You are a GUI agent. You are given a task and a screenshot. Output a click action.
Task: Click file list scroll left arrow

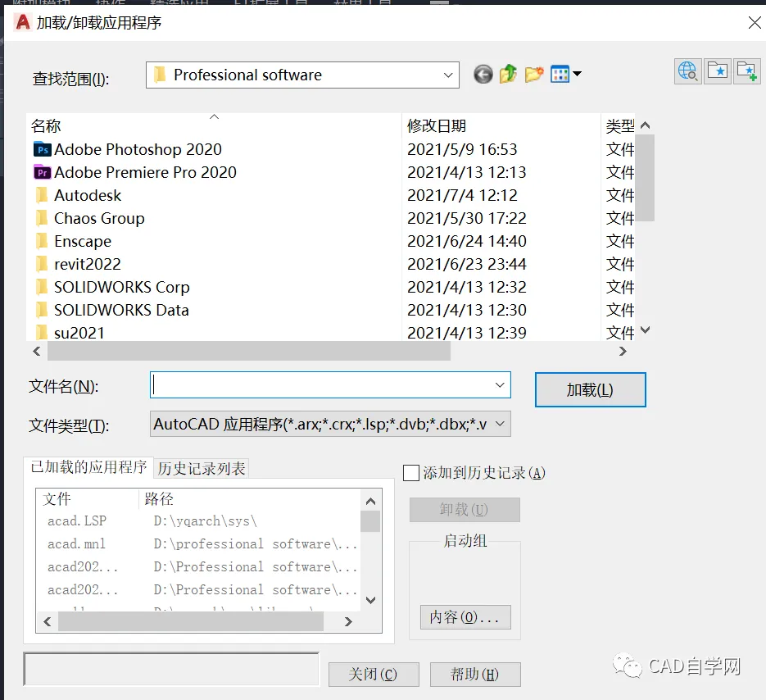point(37,351)
